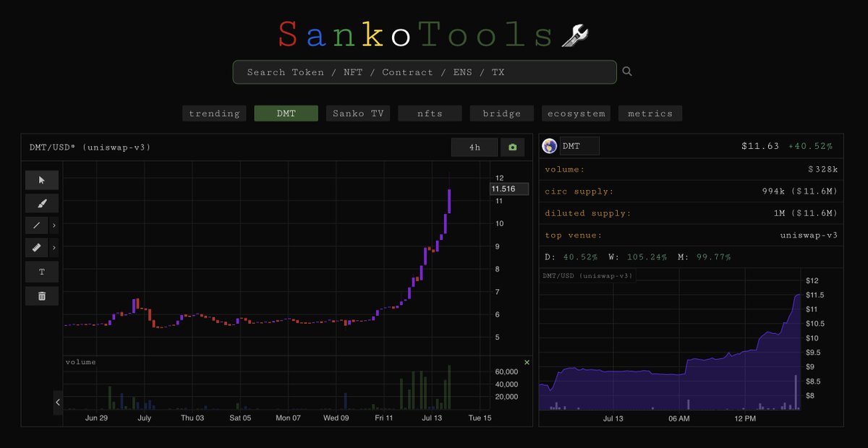
Task: Click the Jul 13 date on main chart axis
Action: (433, 418)
